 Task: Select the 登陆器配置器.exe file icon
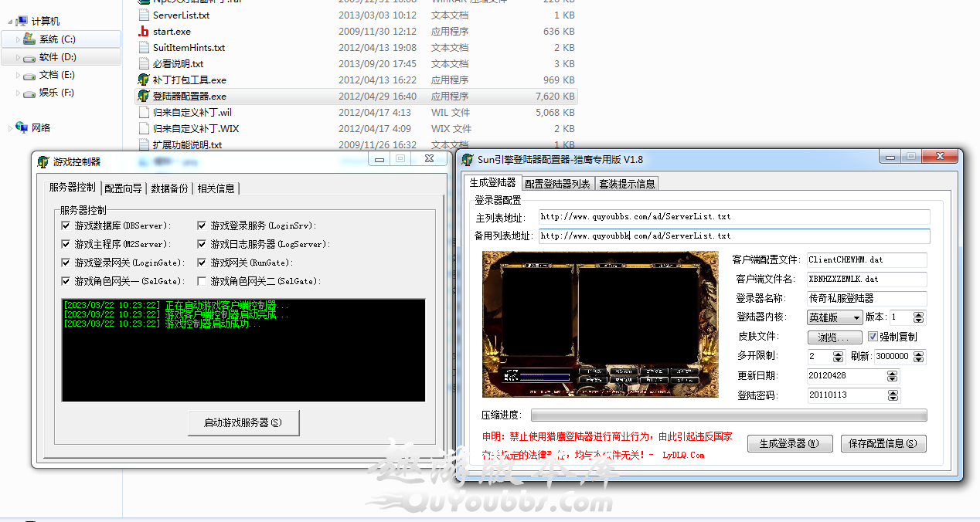[x=143, y=97]
